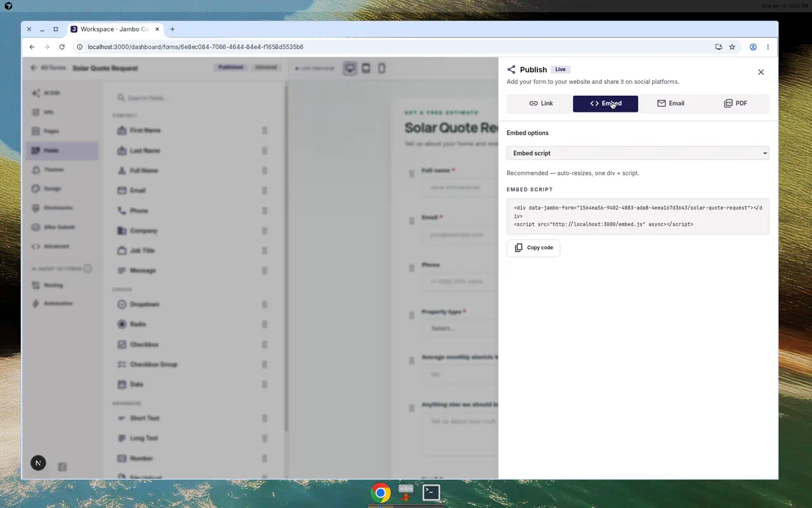This screenshot has height=508, width=812.
Task: Click the share icon beside Publish heading
Action: tap(511, 70)
